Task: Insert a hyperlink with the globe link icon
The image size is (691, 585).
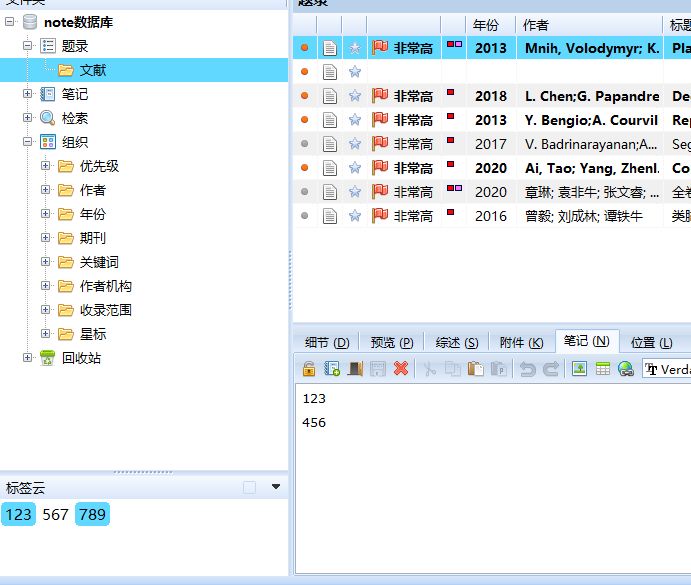Action: pos(626,369)
